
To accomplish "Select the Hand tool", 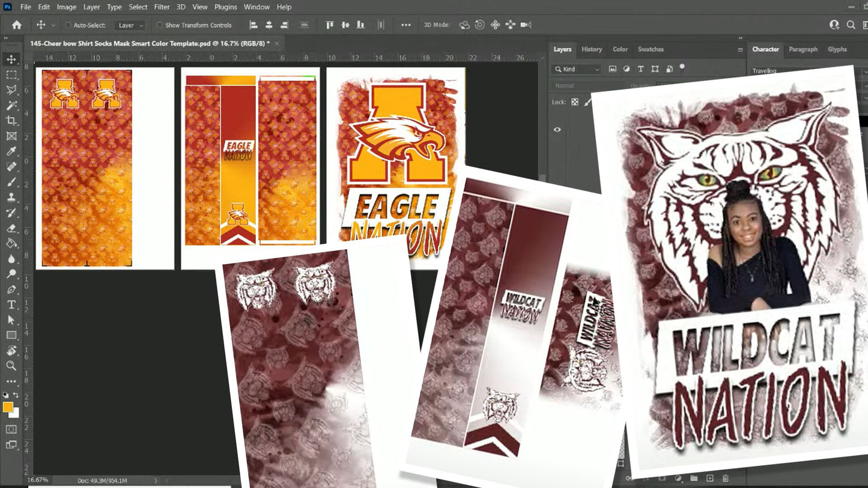I will click(11, 351).
